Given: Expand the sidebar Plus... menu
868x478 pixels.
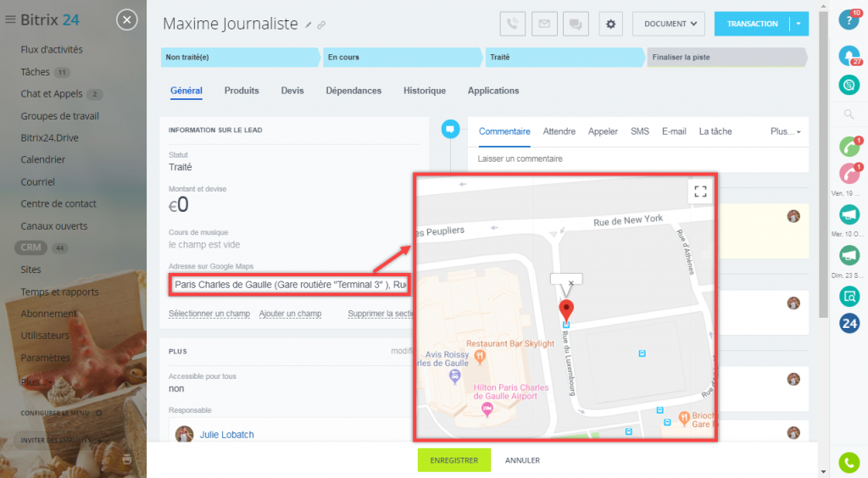Looking at the screenshot, I should pyautogui.click(x=36, y=381).
